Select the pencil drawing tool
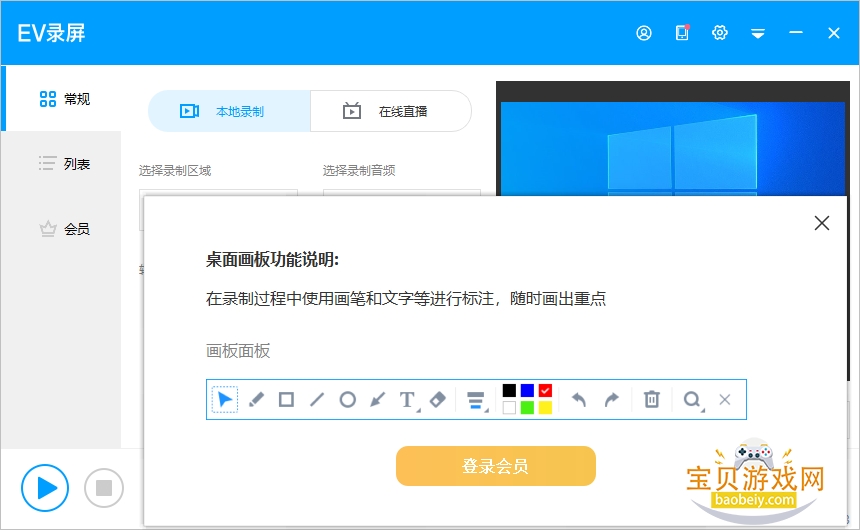 pyautogui.click(x=256, y=399)
